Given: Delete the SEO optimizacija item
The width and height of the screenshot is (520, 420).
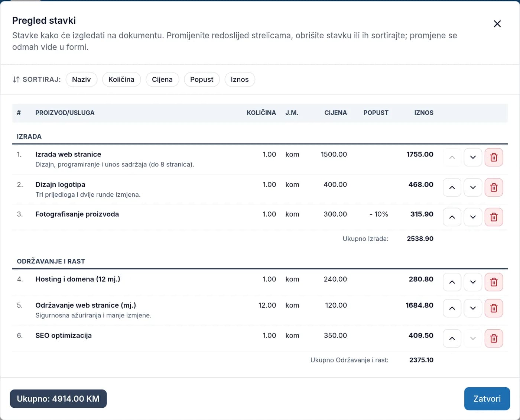Looking at the screenshot, I should click(x=494, y=338).
